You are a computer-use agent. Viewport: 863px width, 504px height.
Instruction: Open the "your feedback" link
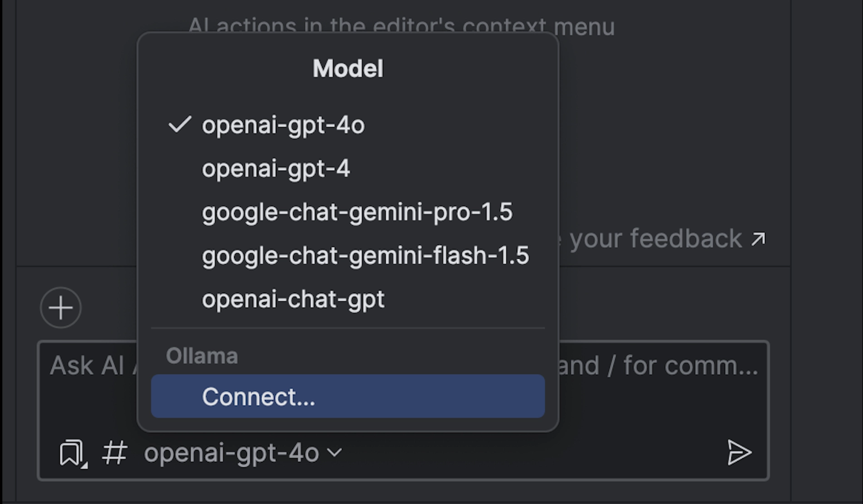655,239
